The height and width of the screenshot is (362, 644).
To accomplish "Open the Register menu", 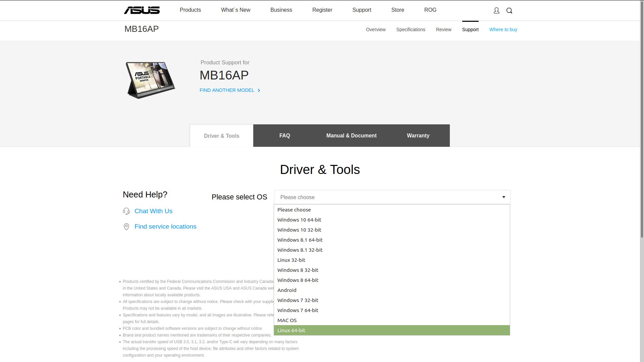I will [x=322, y=10].
